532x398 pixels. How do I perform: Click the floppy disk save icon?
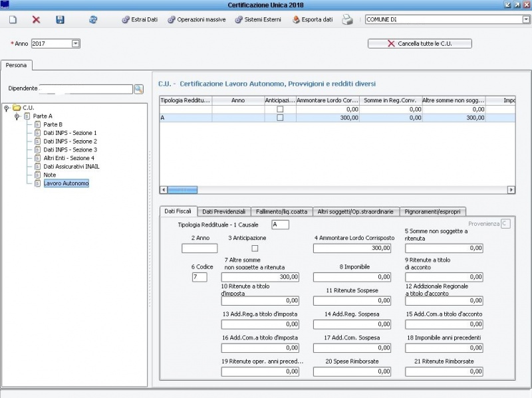pos(60,20)
